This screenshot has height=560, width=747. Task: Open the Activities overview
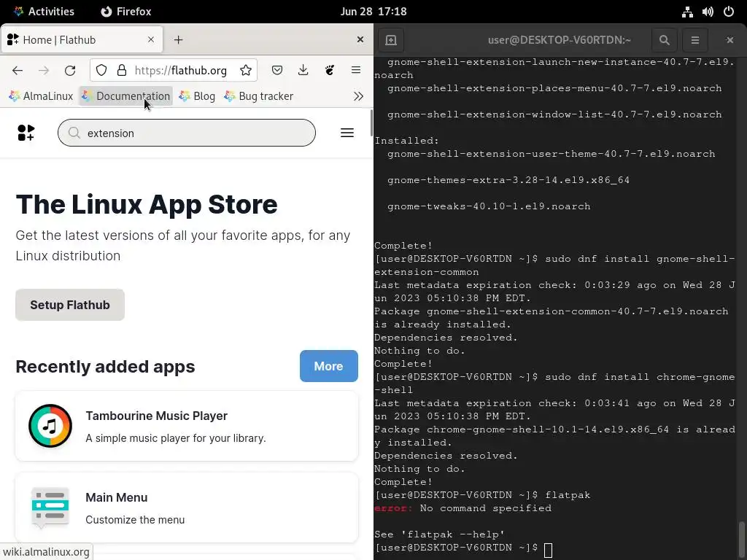(x=44, y=12)
